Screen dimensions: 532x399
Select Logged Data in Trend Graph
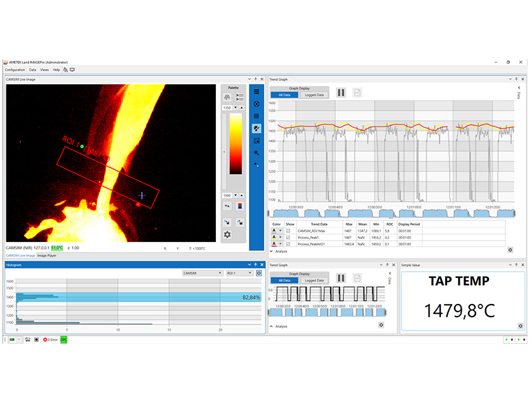[315, 94]
